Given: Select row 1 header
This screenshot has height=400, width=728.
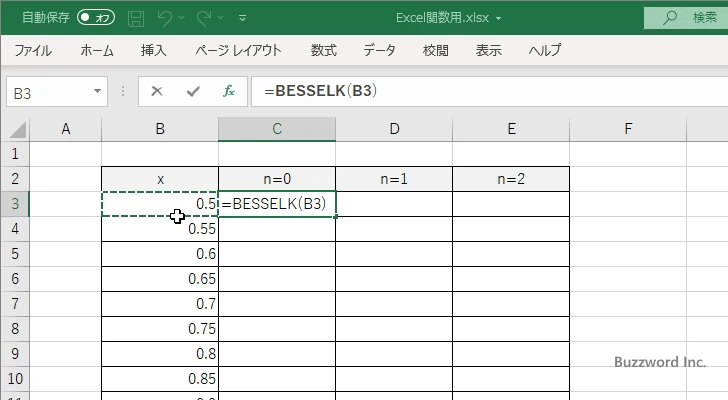Looking at the screenshot, I should pyautogui.click(x=15, y=154).
